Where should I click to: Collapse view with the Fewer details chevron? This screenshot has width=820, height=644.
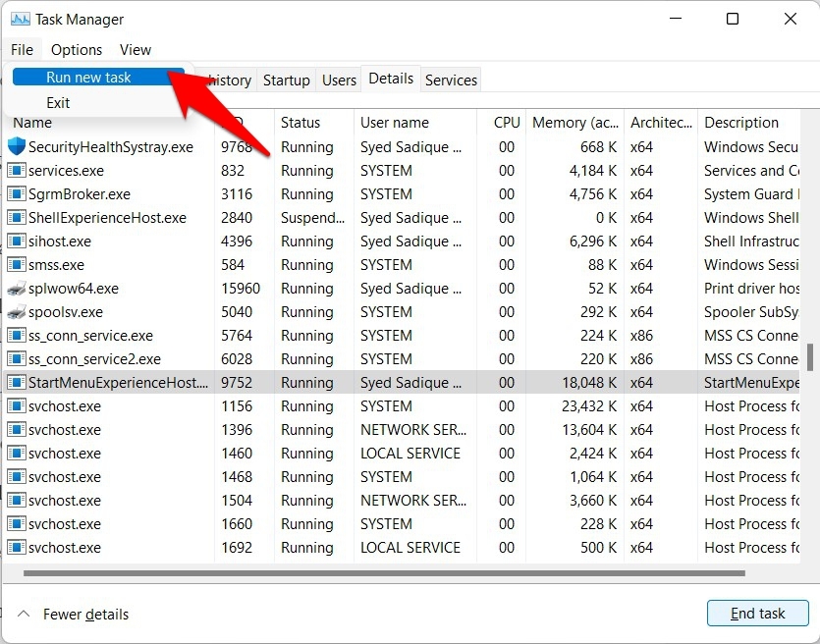click(x=24, y=614)
